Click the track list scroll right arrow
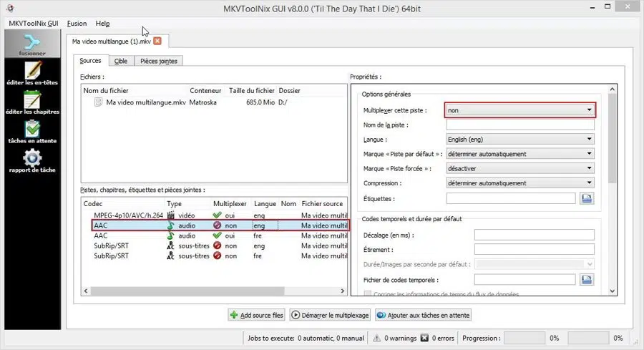The height and width of the screenshot is (350, 644). pos(343,291)
